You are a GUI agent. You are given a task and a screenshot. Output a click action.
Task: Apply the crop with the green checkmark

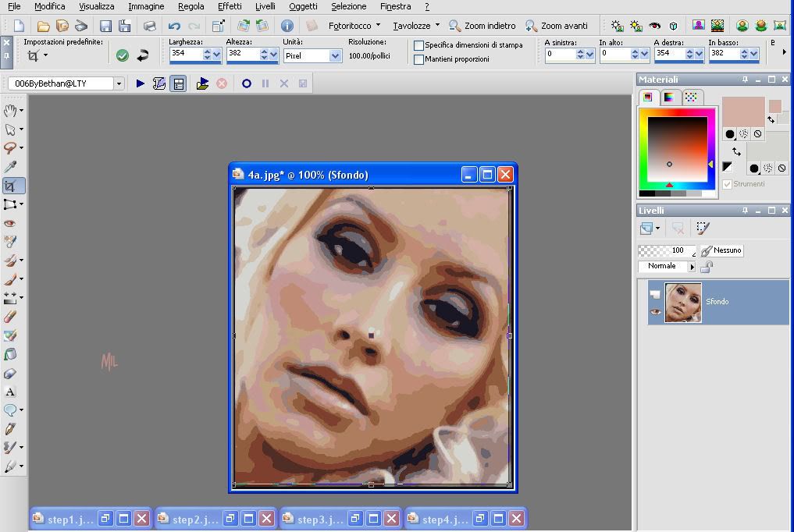[122, 55]
